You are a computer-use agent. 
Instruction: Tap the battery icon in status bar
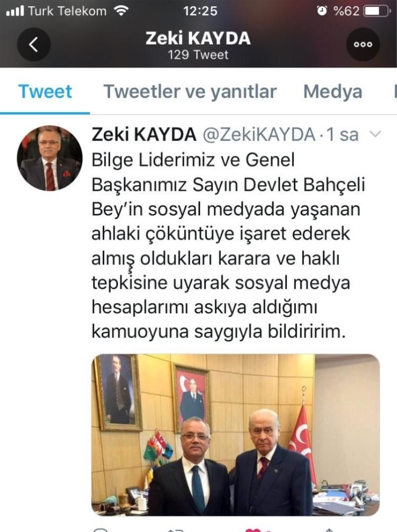tap(376, 11)
